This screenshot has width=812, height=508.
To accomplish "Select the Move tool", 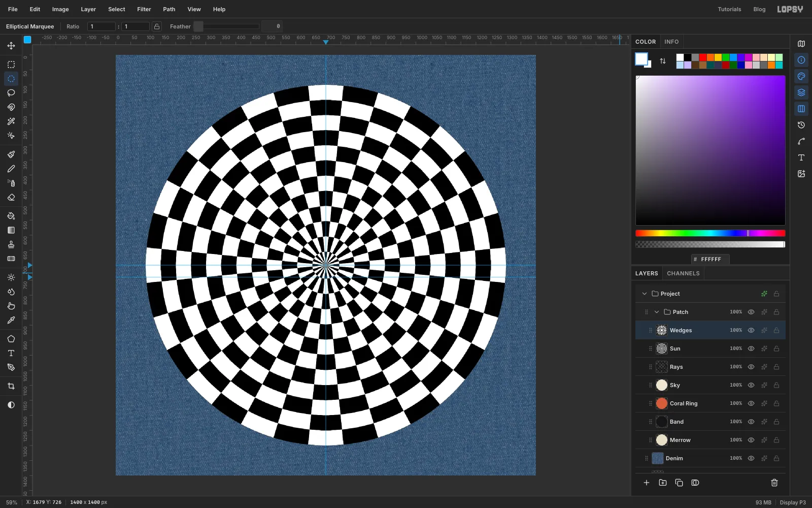I will [11, 46].
